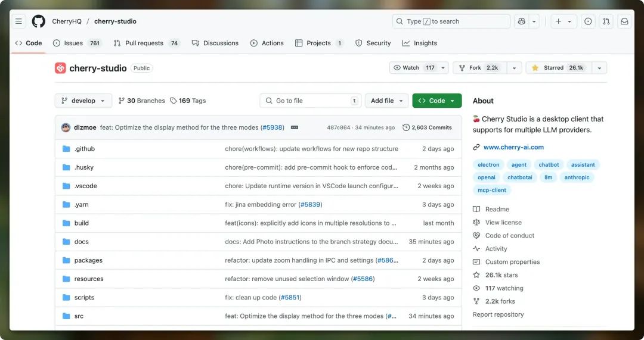Screen dimensions: 644x340
Task: Click the .github folder icon
Action: [66, 148]
